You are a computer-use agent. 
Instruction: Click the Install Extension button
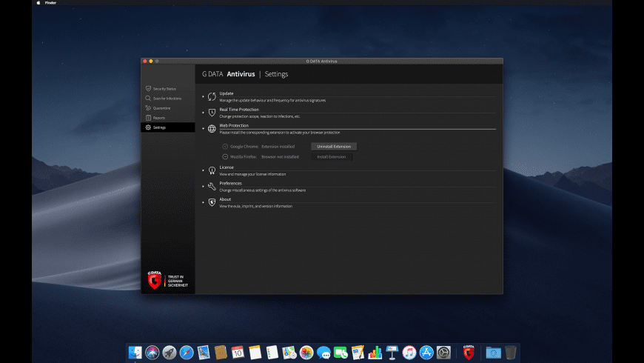point(332,156)
